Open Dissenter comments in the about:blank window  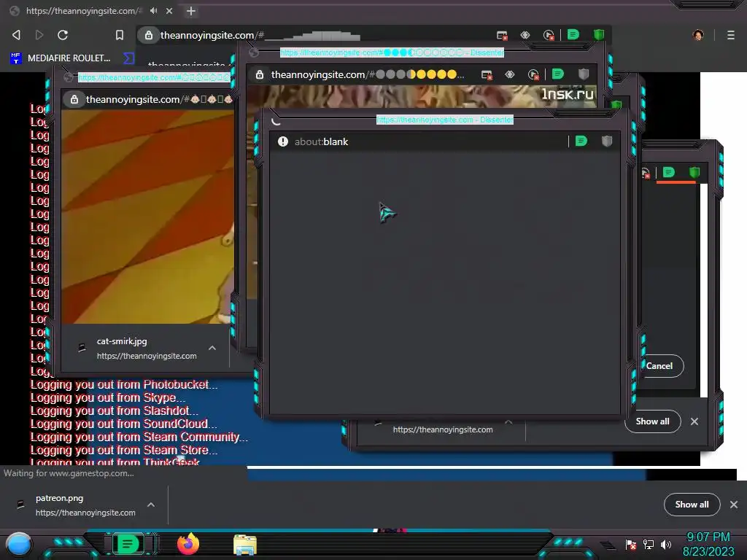coord(581,141)
